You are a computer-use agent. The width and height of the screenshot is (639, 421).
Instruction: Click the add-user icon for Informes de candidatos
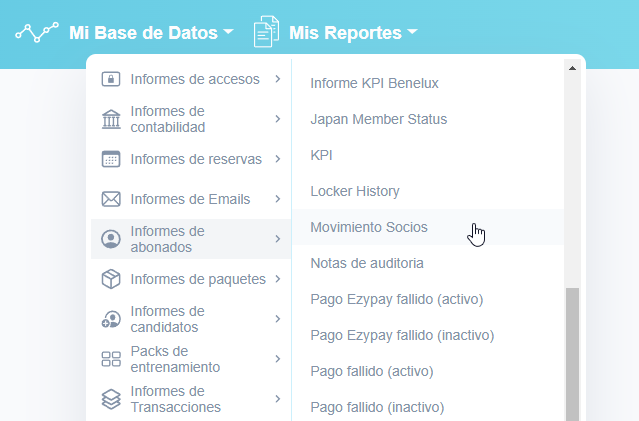click(x=111, y=319)
